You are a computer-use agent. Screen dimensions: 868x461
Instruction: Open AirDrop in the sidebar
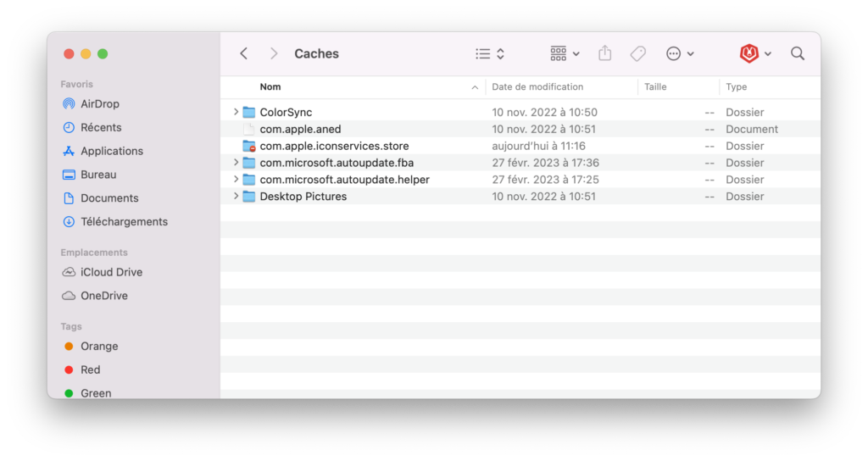(x=99, y=103)
